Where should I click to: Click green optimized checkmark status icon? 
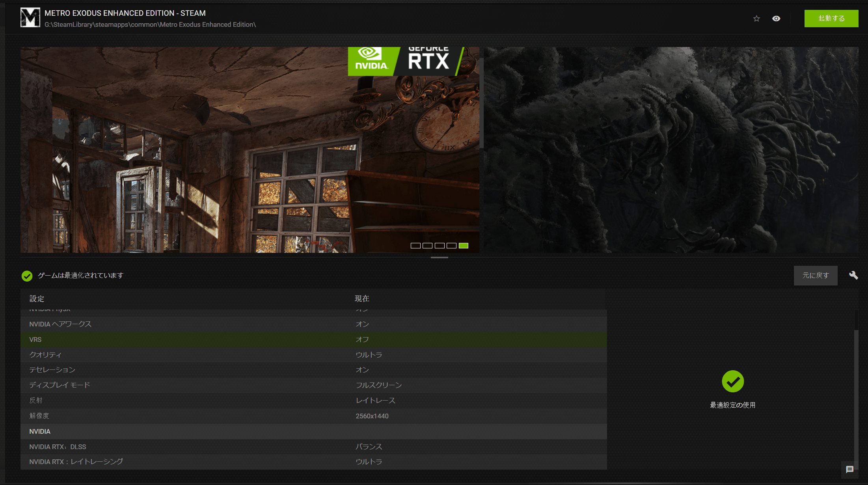pyautogui.click(x=27, y=276)
